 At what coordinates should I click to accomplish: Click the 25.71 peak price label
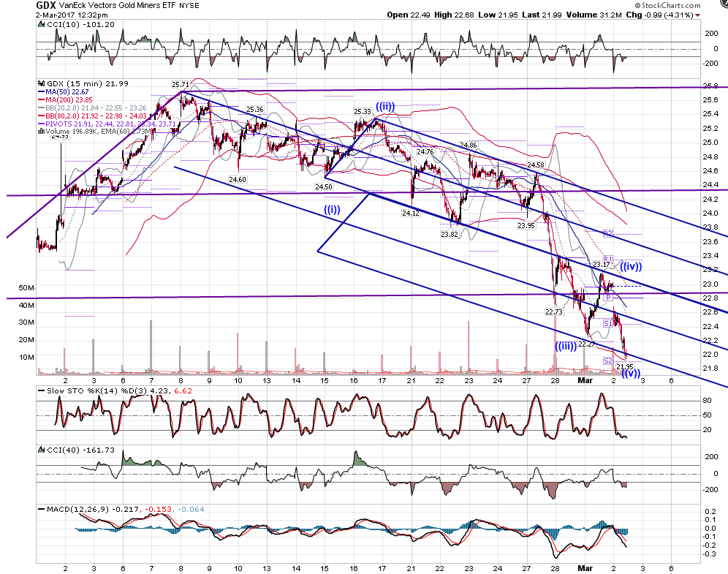tap(180, 85)
